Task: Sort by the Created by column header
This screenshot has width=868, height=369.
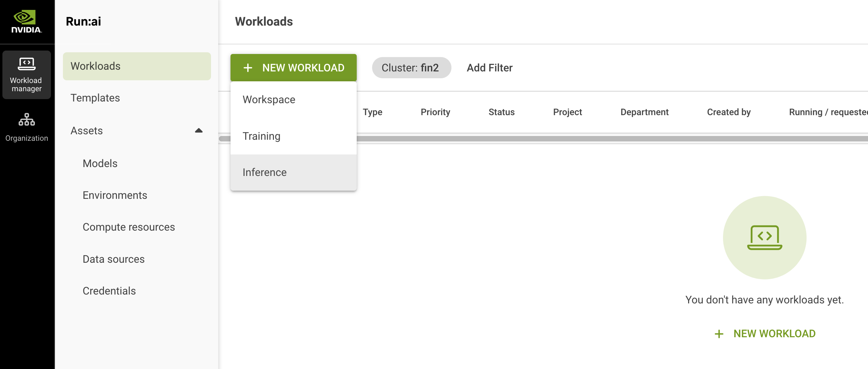Action: 729,112
